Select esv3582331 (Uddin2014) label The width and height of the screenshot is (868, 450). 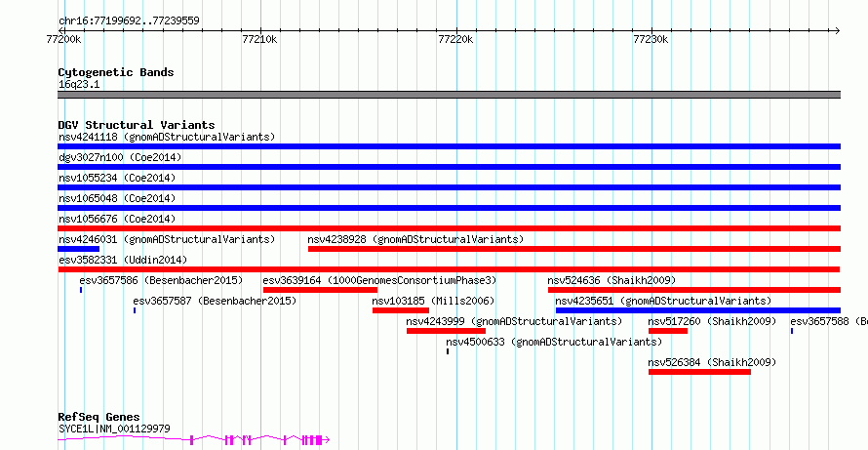tap(123, 260)
